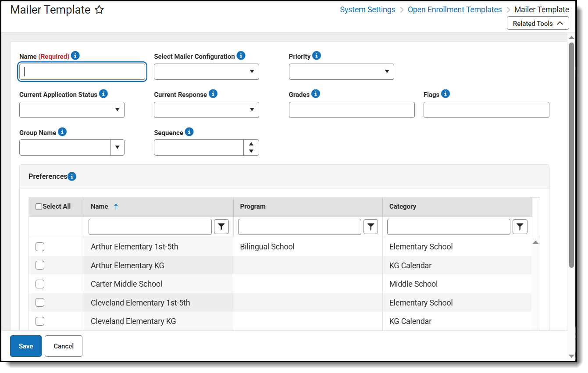Click the Cleveland Elementary KG name
The height and width of the screenshot is (373, 588).
tap(133, 321)
